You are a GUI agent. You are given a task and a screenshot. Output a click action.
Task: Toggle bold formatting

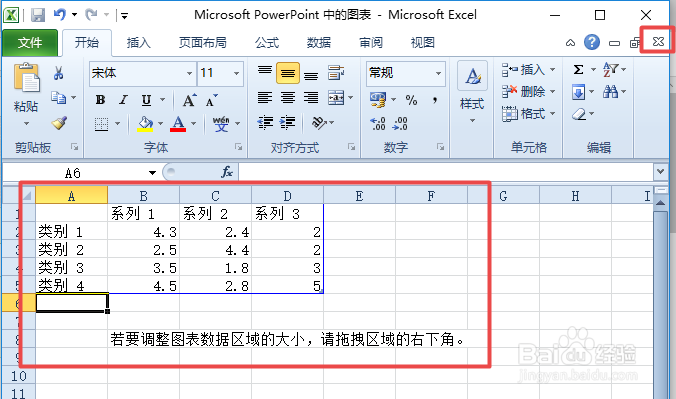(x=100, y=100)
